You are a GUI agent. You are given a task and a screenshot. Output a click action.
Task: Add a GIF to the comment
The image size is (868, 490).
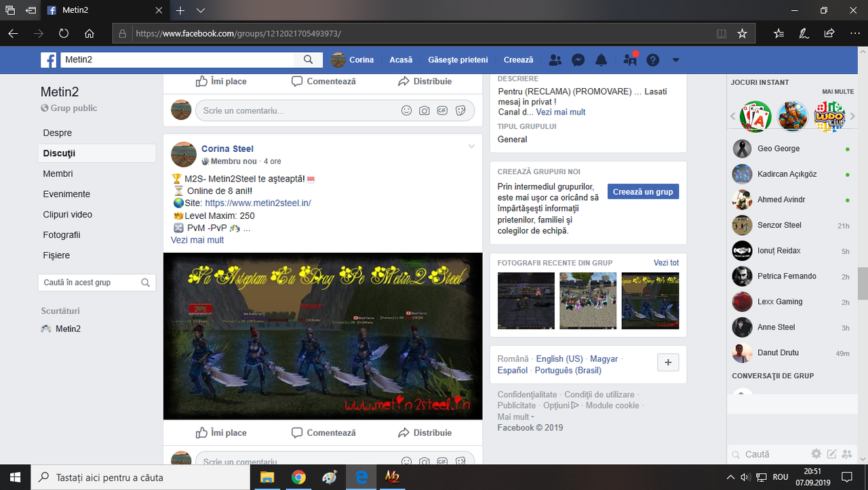click(442, 110)
